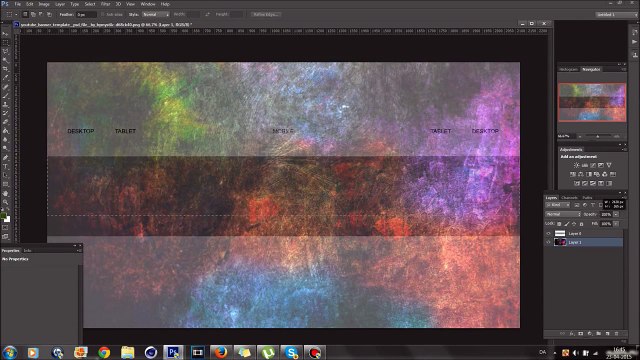Hide Layer 0 with eye icon

coord(548,233)
